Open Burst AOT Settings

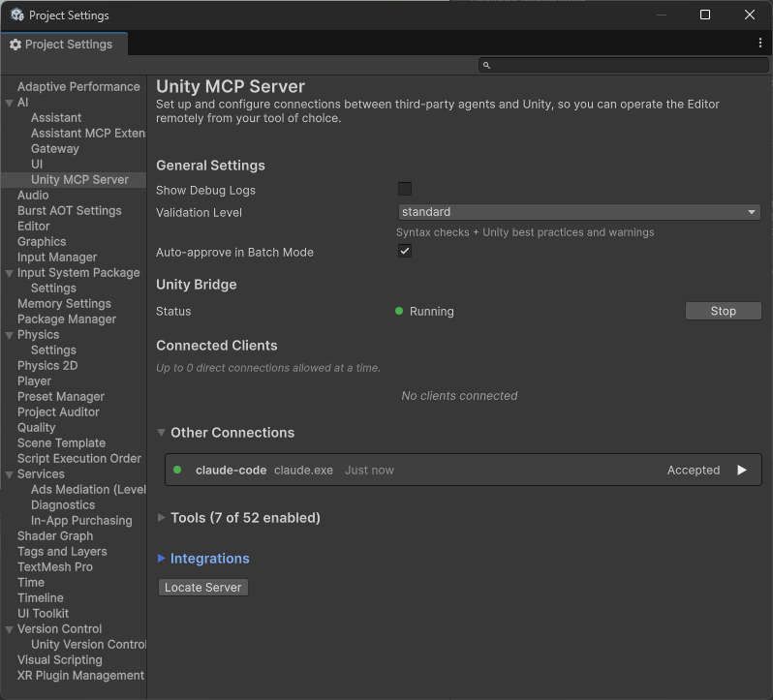70,211
